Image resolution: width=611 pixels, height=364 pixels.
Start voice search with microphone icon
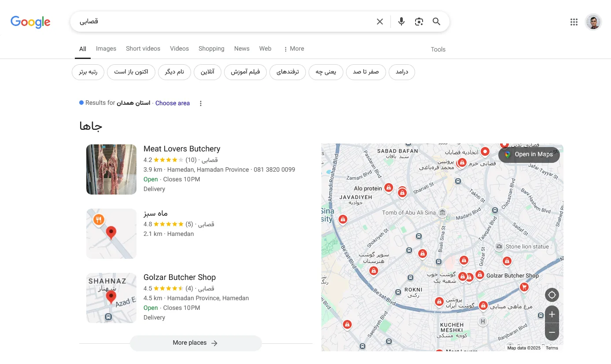(401, 22)
